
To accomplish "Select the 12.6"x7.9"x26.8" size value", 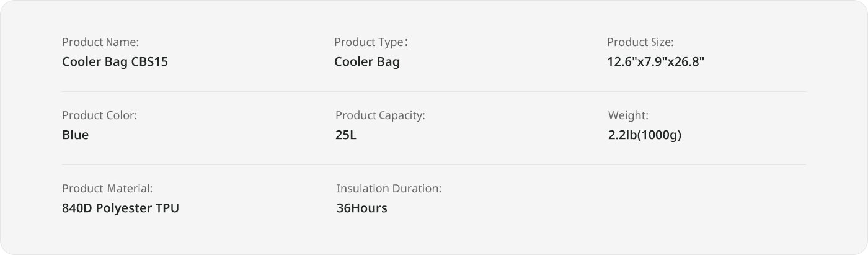I will tap(656, 62).
